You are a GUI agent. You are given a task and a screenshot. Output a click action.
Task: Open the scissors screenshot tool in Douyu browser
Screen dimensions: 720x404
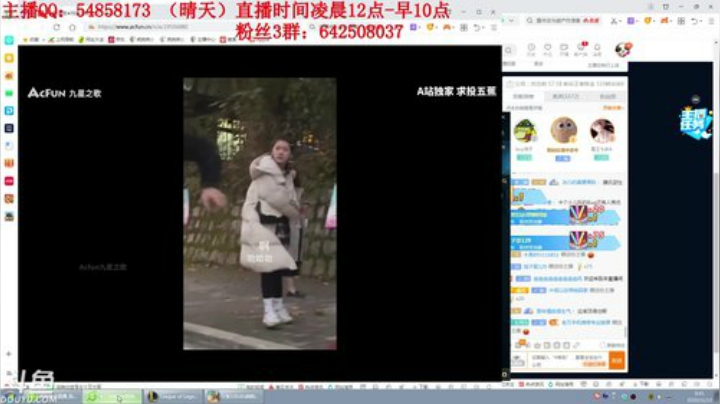tap(613, 21)
